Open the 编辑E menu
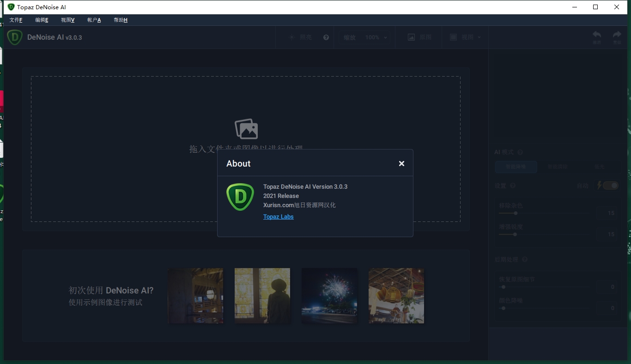 pyautogui.click(x=42, y=20)
